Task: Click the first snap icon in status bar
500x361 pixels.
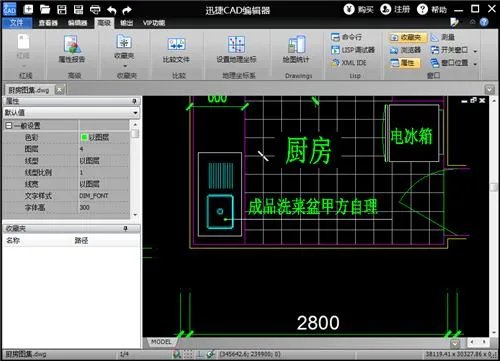Action: point(177,354)
